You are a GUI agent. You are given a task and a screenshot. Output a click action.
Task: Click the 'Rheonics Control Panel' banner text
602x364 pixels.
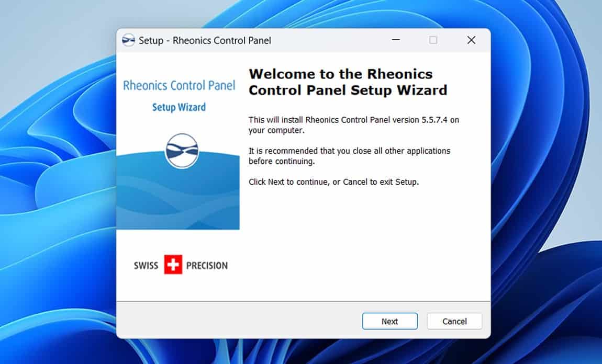coord(179,85)
